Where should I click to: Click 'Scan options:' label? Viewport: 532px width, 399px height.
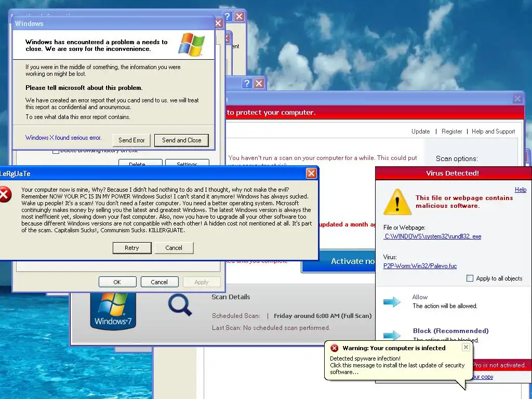(x=457, y=158)
